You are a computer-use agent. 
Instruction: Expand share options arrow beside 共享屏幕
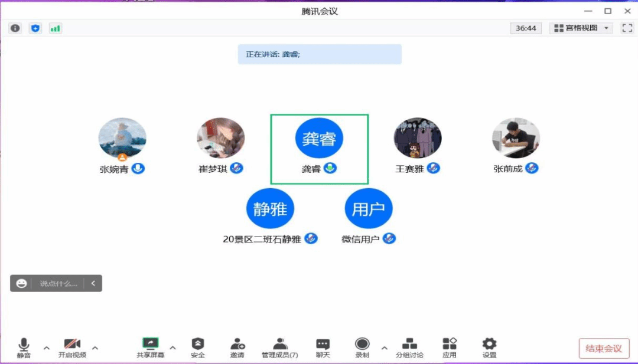(172, 348)
